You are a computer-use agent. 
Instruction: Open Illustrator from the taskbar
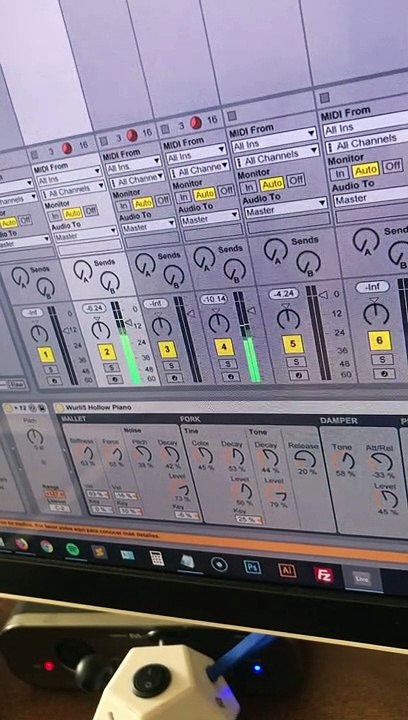(x=287, y=570)
